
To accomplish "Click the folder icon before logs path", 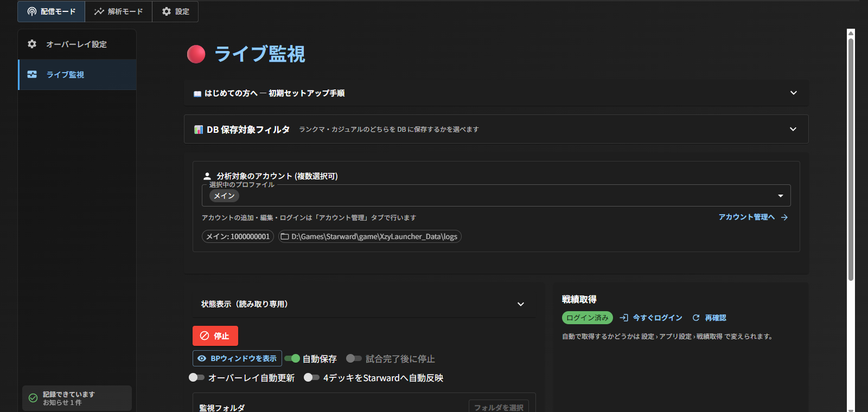I will [285, 236].
